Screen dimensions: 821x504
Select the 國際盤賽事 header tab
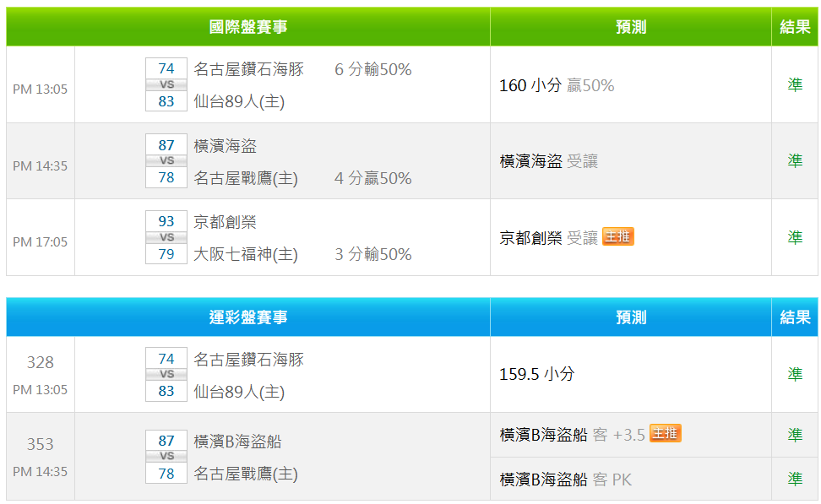[x=248, y=27]
